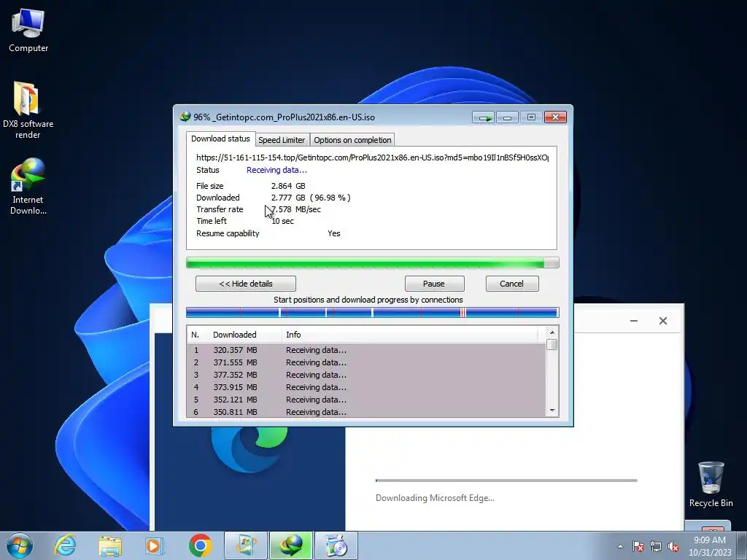Image resolution: width=747 pixels, height=560 pixels.
Task: Open the Recycle Bin
Action: [711, 484]
